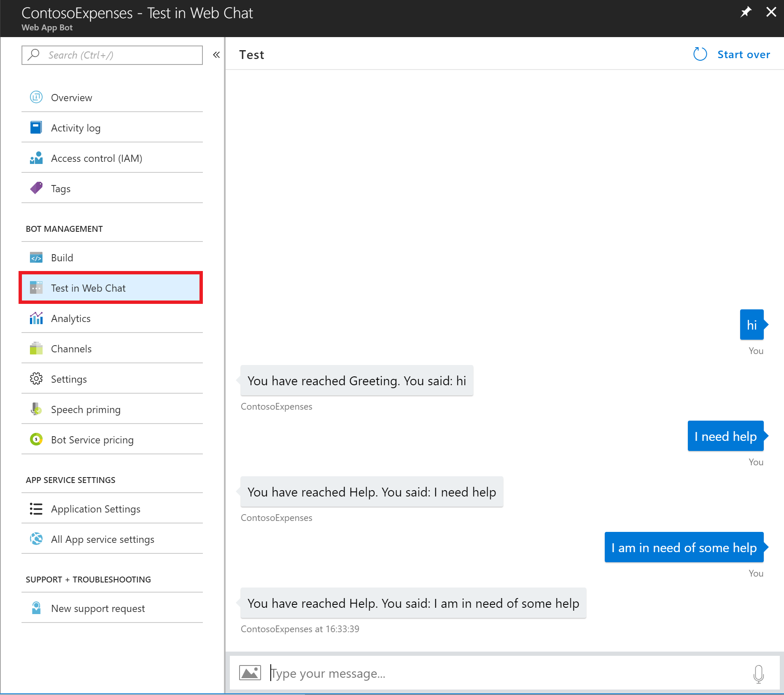This screenshot has width=784, height=695.
Task: Click the Overview icon in sidebar
Action: (x=36, y=97)
